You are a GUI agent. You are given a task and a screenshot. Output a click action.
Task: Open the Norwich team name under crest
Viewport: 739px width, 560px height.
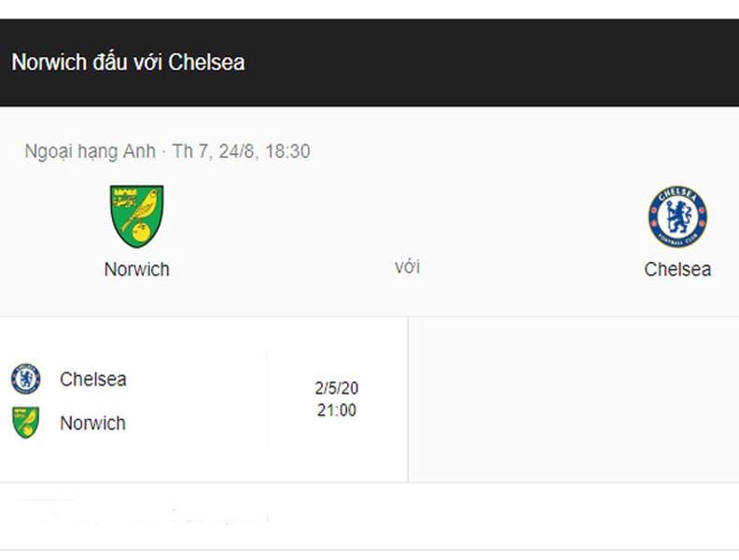(136, 270)
